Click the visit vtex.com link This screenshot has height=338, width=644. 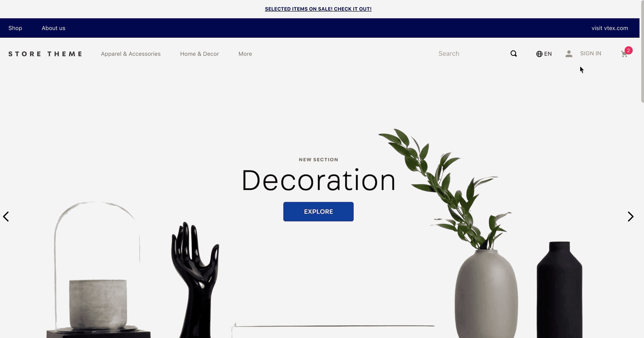tap(610, 28)
